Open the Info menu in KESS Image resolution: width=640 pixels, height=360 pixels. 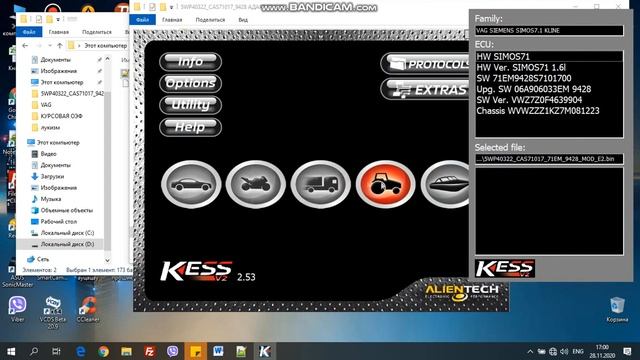coord(191,62)
